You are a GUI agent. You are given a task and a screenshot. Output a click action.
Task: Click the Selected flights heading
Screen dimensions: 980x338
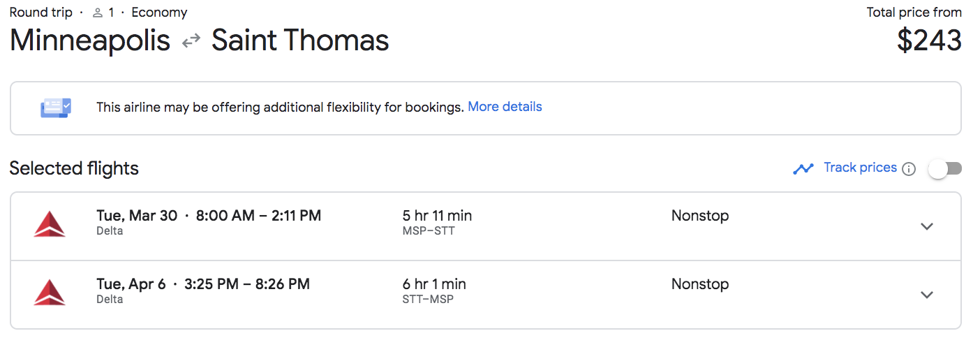(74, 168)
